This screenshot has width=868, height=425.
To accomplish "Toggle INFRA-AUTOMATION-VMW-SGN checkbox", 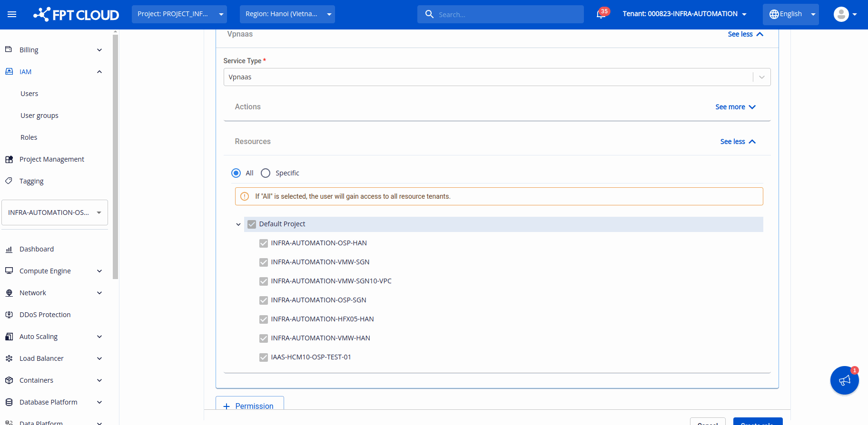I will pyautogui.click(x=264, y=262).
